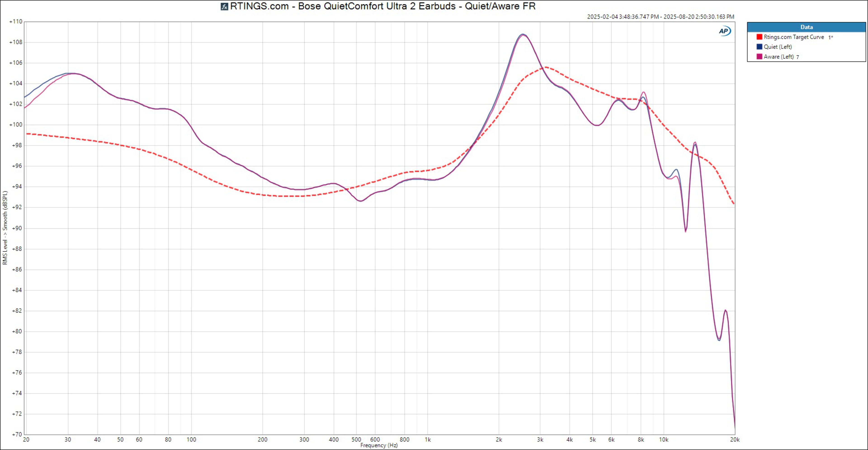Click the red Rtings.com Target Curve swatch
Viewport: 868px width, 450px height.
[759, 37]
